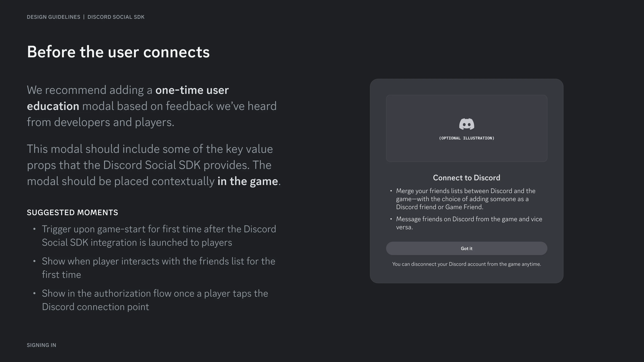Click the 'This modal should include' paragraph
Screen dimensions: 644x362
[154, 165]
